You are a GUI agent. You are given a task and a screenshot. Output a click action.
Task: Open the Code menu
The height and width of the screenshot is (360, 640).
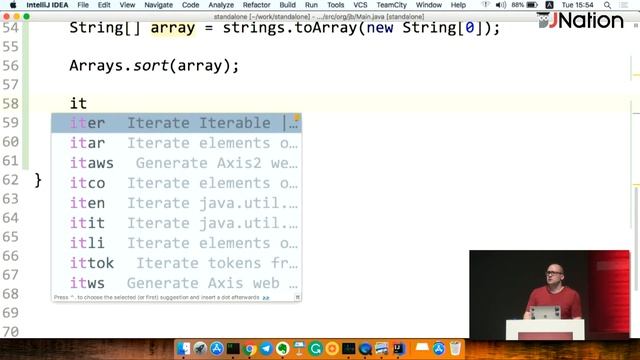click(190, 5)
